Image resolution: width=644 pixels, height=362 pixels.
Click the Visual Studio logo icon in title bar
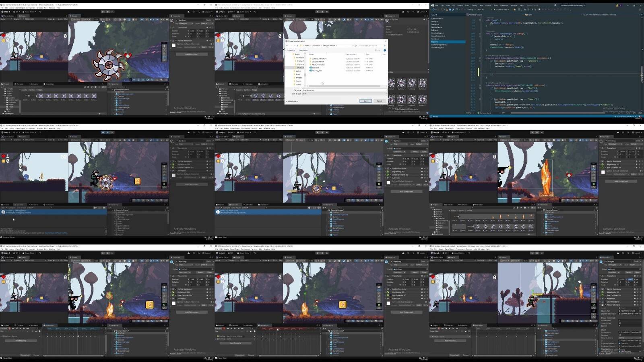432,6
